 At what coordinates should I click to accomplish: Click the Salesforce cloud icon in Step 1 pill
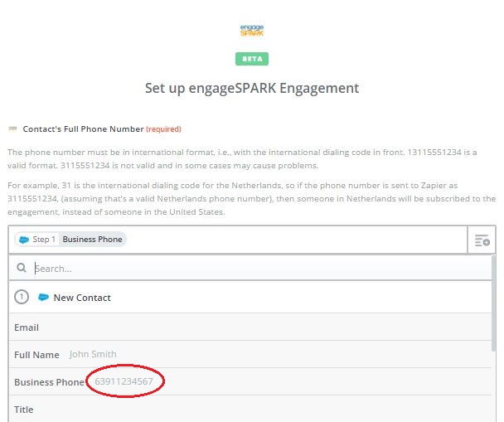(x=24, y=240)
